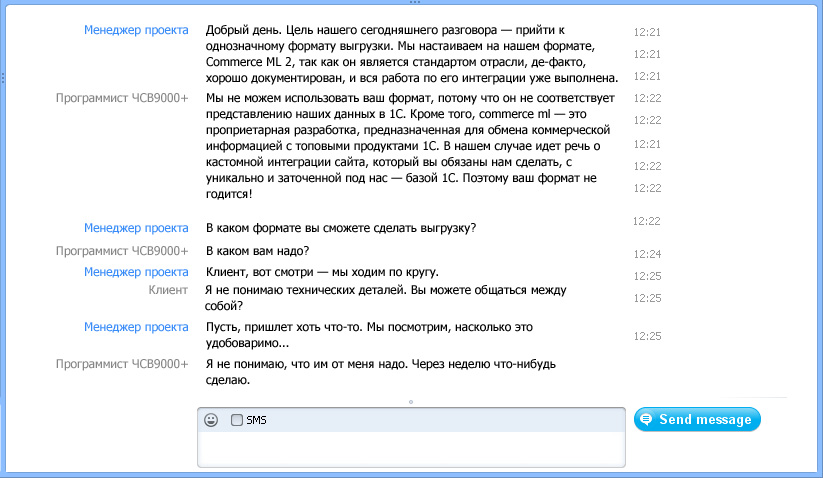
Task: Click the SMS label text
Action: pyautogui.click(x=257, y=420)
